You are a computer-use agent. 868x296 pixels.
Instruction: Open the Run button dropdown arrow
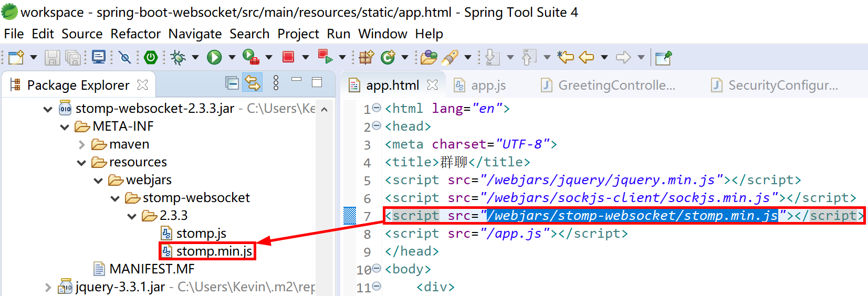pos(232,57)
